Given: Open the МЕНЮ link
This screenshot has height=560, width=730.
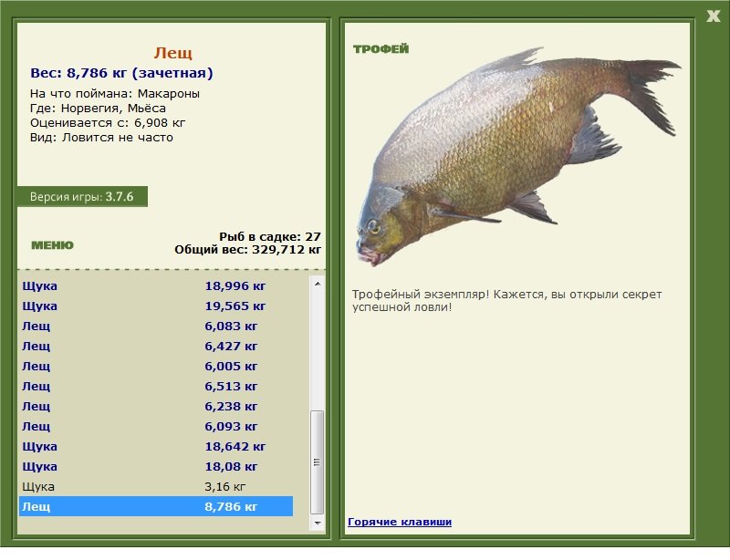Looking at the screenshot, I should tap(52, 245).
